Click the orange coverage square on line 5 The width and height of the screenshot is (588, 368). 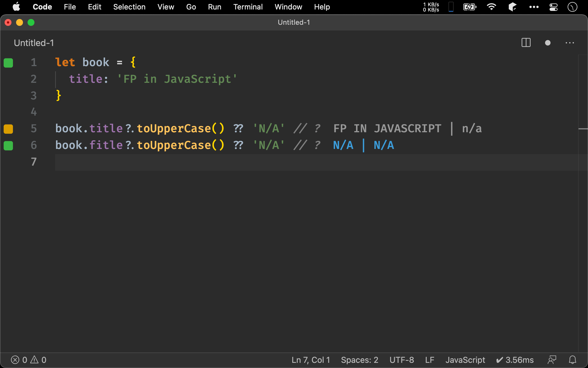click(8, 129)
